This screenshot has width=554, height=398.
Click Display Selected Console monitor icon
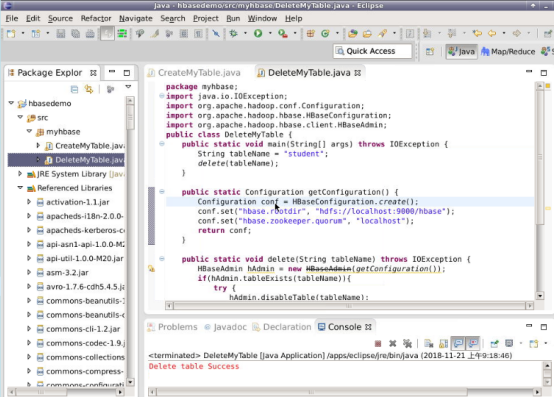click(509, 343)
